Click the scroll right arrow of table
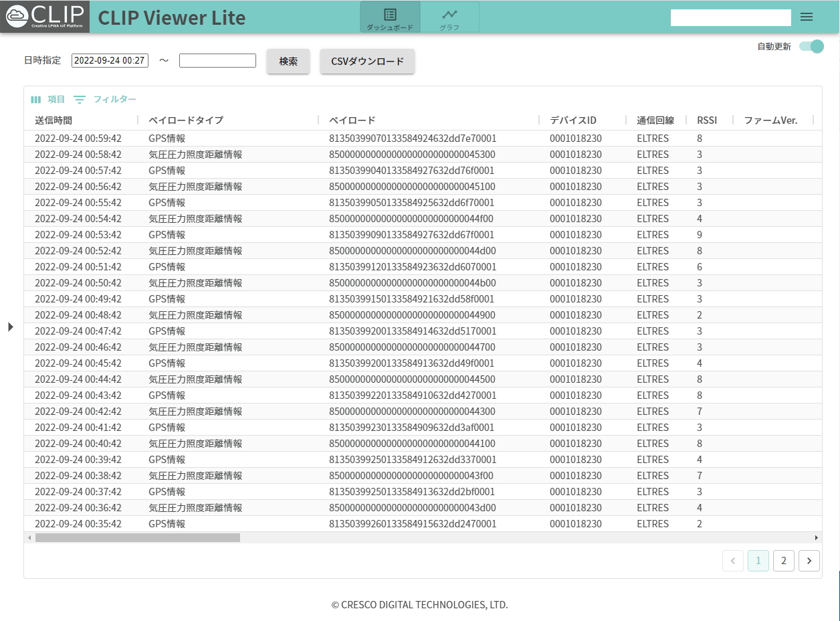 (816, 537)
